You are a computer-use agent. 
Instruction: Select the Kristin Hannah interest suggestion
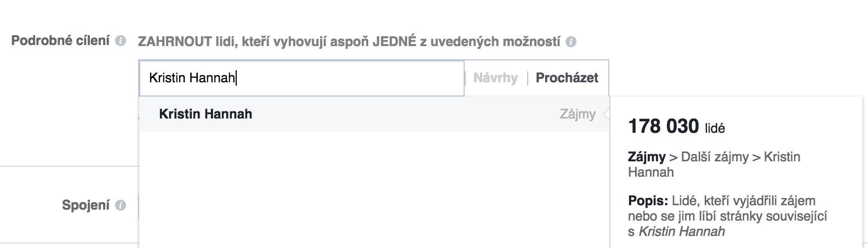coord(374,114)
